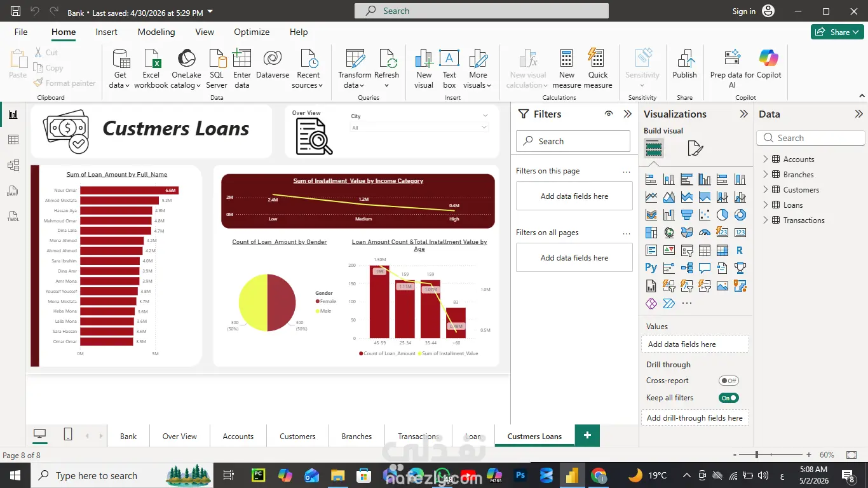The width and height of the screenshot is (868, 488).
Task: Toggle Filters pane visibility eye icon
Action: click(609, 114)
